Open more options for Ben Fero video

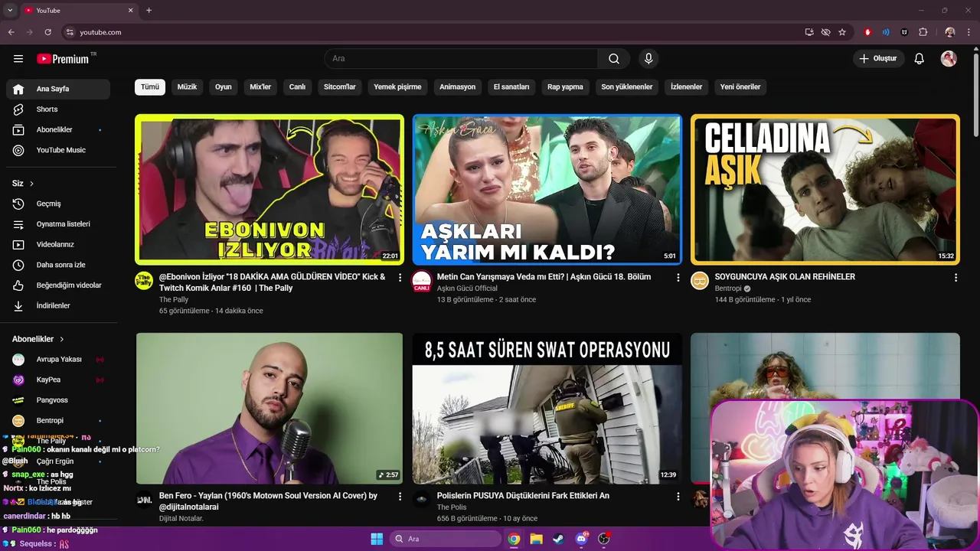[x=400, y=497]
